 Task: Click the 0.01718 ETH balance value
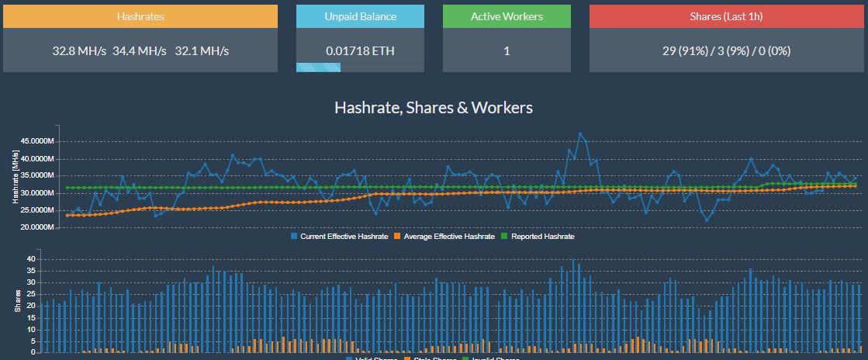(360, 50)
